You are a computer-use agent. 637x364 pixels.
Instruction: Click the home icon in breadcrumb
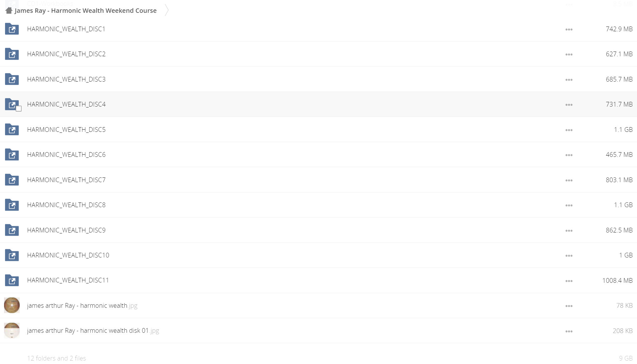pyautogui.click(x=9, y=11)
